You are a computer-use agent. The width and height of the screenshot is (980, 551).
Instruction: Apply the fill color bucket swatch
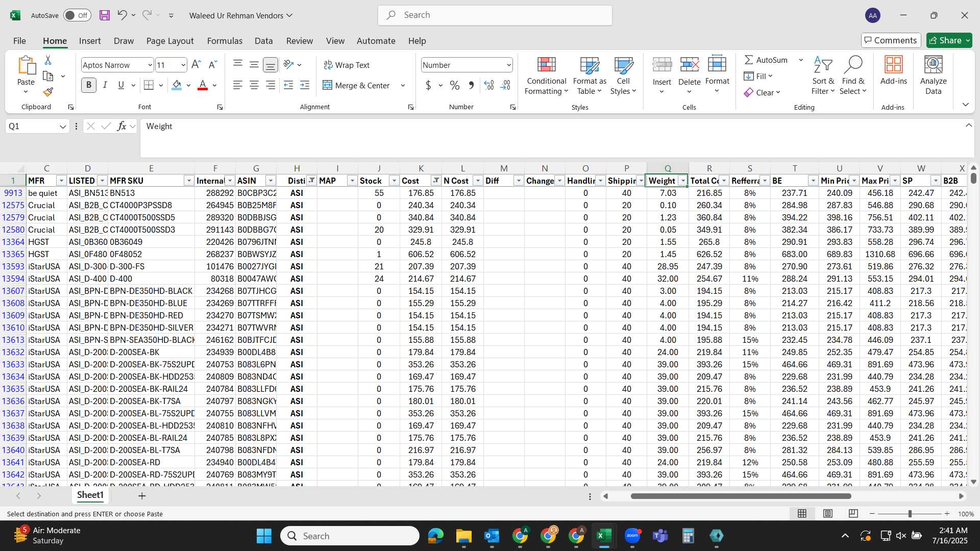pos(177,85)
